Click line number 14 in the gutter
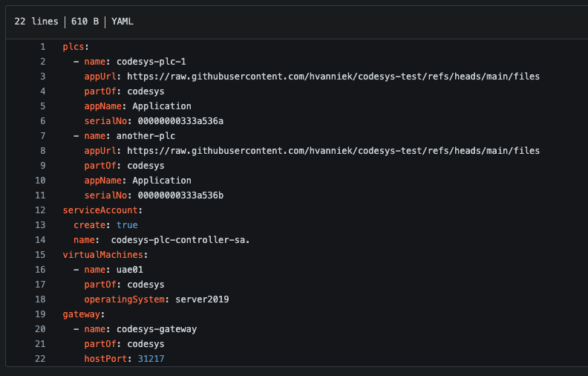Viewport: 588px width, 376px height. [x=40, y=240]
